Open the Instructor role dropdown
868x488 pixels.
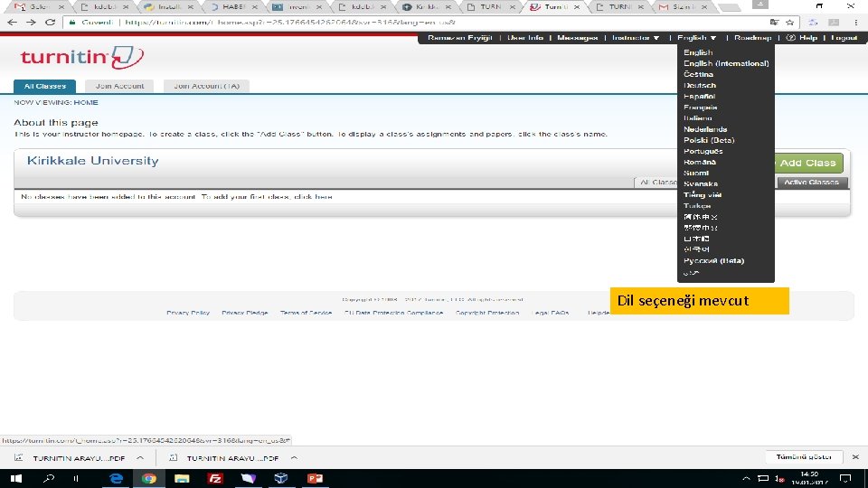tap(636, 38)
